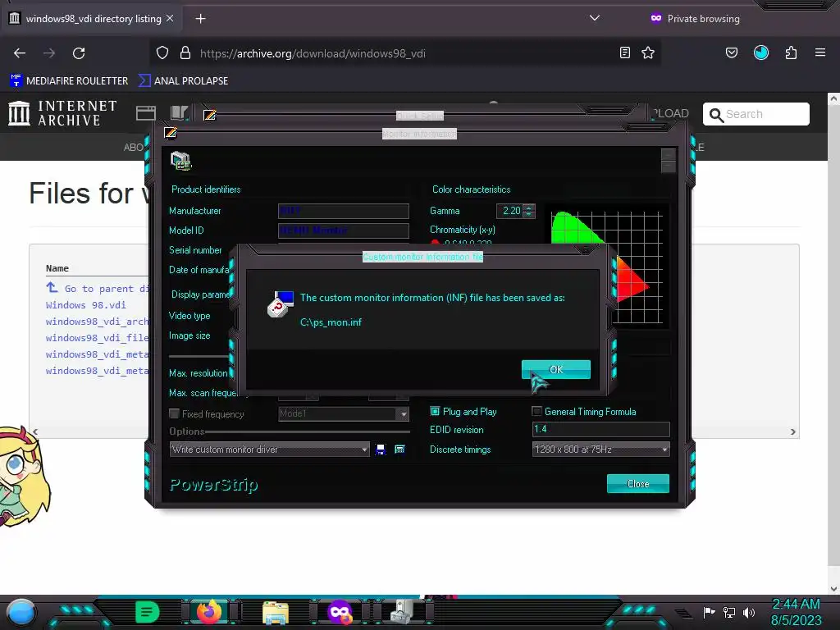Open the green notes app taskbar icon

click(147, 612)
